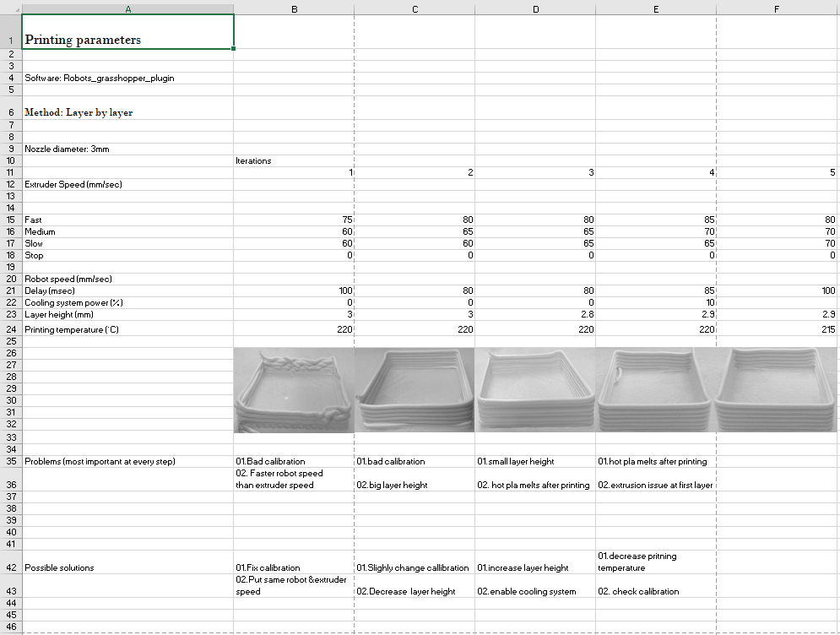840x635 pixels.
Task: Select Fast value 75 for iteration 1
Action: click(294, 220)
